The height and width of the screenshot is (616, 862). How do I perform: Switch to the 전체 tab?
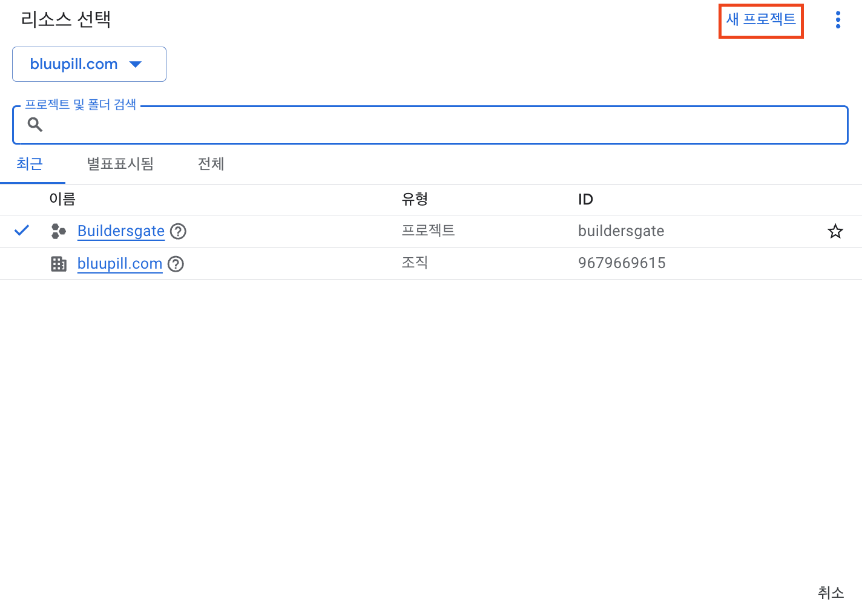(211, 164)
